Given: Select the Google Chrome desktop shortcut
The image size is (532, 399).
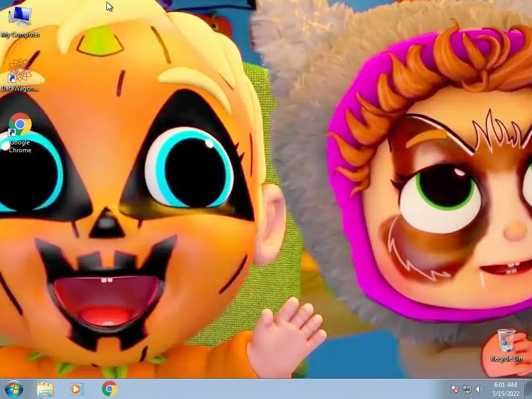Looking at the screenshot, I should click(20, 132).
